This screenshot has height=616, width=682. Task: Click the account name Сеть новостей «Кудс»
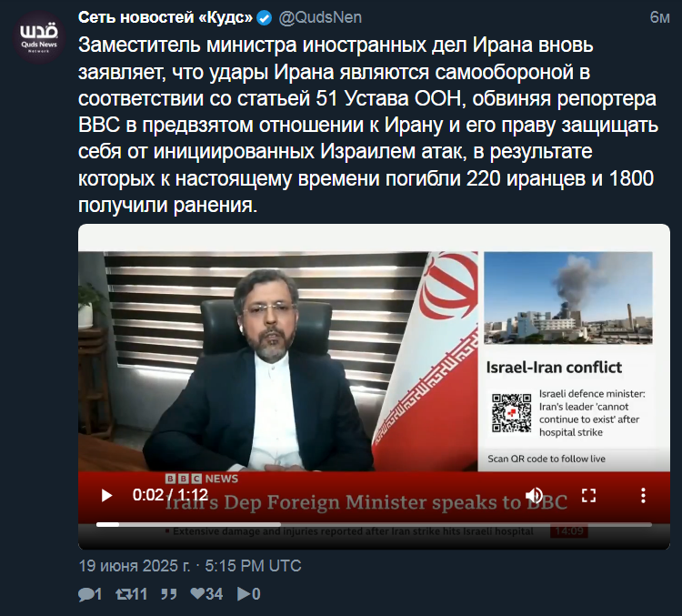pos(165,17)
